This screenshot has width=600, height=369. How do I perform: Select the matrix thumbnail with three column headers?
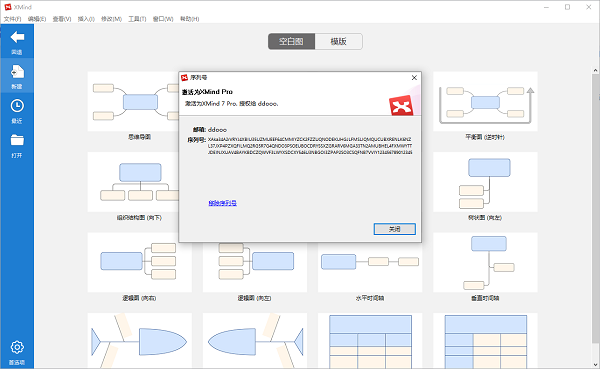coord(370,341)
